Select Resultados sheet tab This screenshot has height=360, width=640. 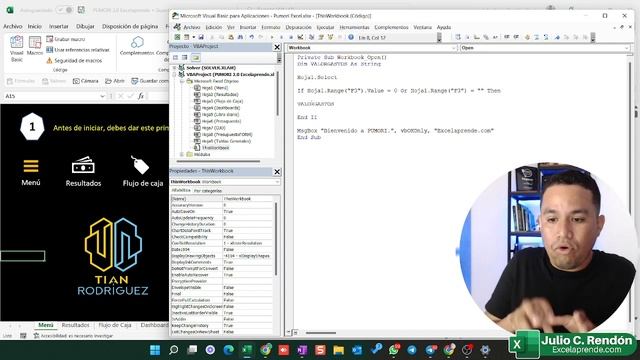pos(76,325)
